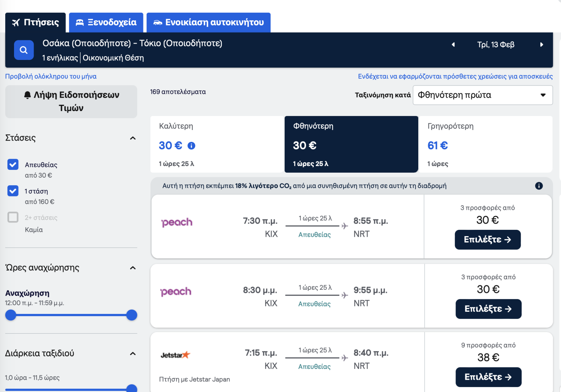
Task: Switch to the Ξενοδοχεία tab
Action: coord(106,22)
